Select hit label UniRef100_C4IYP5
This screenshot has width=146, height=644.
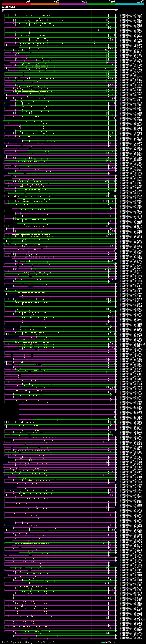pyautogui.click(x=131, y=447)
